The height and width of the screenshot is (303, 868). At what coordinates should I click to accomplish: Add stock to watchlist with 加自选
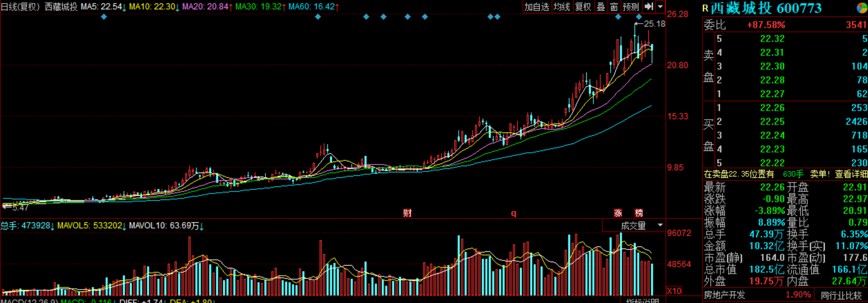pyautogui.click(x=537, y=6)
